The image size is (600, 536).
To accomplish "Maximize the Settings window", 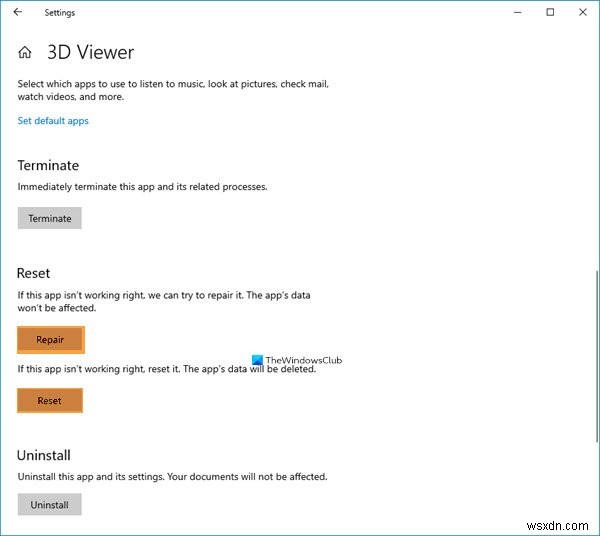I will [x=550, y=12].
